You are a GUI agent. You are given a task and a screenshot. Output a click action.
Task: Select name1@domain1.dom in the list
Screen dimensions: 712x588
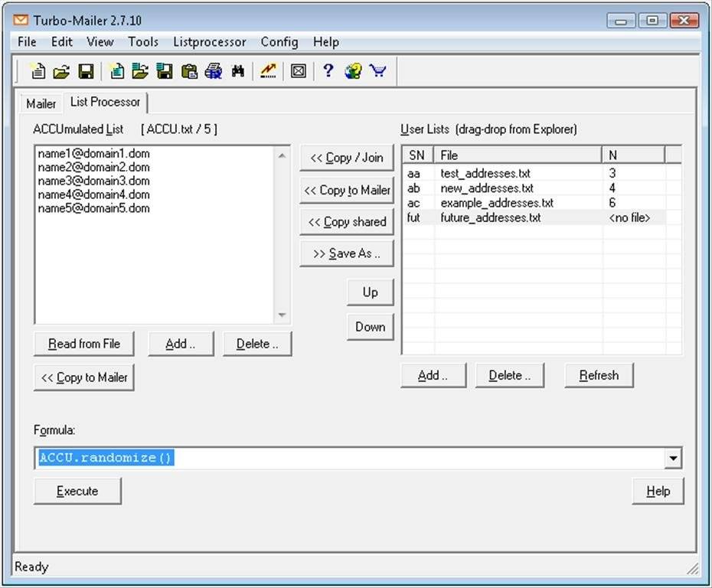coord(93,153)
